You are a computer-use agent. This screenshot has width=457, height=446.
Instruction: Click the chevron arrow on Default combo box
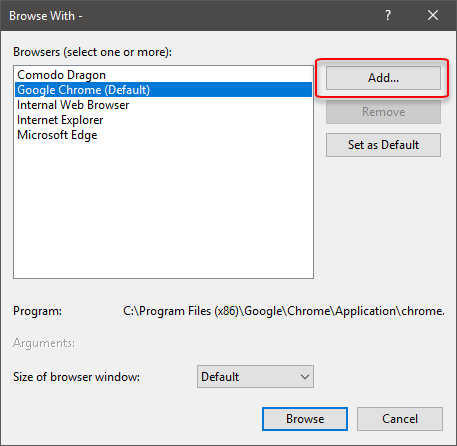coord(305,377)
